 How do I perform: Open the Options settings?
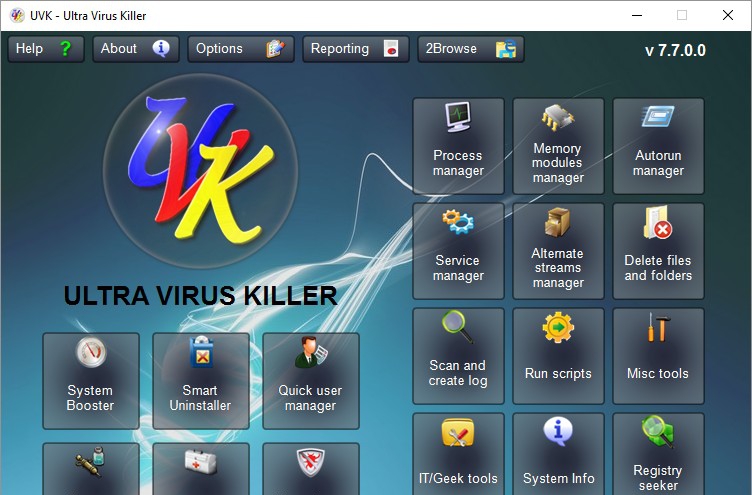click(241, 49)
